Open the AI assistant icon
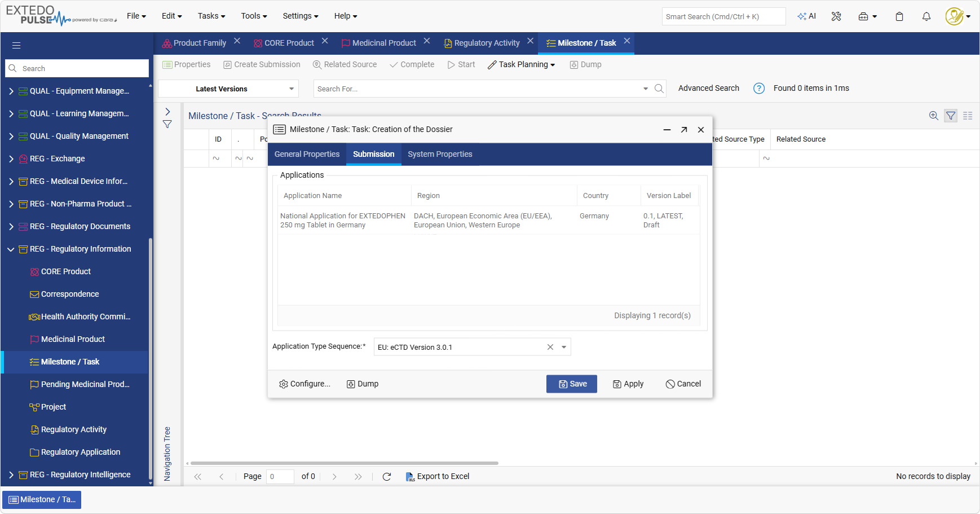980x514 pixels. [x=806, y=16]
